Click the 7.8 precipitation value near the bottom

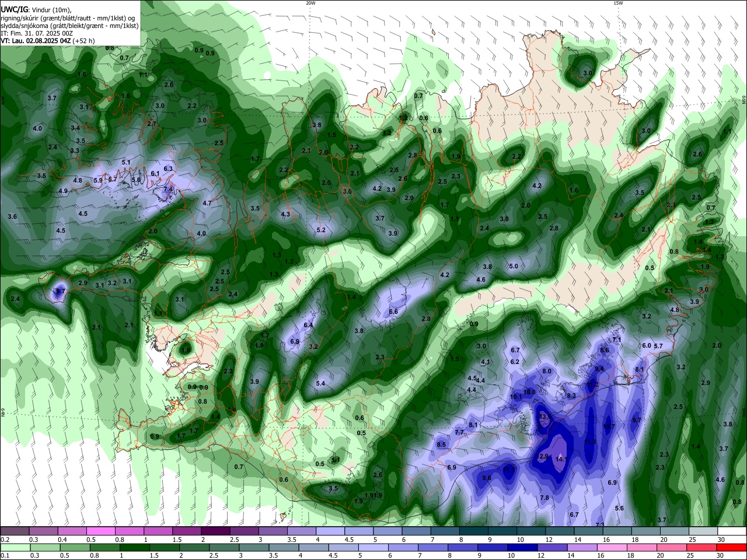544,498
